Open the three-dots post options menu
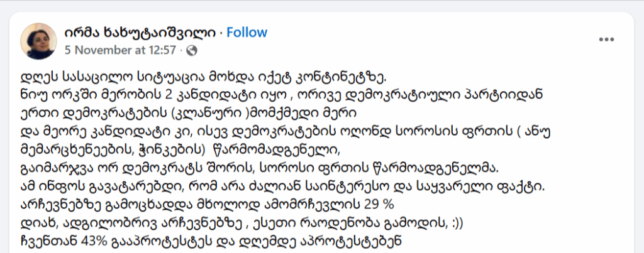644x253 pixels. click(606, 39)
